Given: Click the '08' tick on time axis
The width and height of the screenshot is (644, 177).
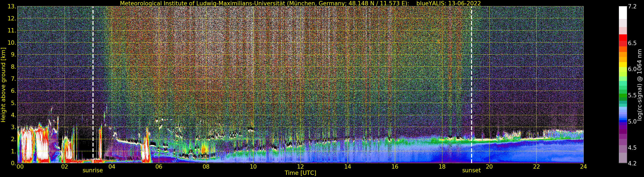Looking at the screenshot, I should [x=206, y=166].
